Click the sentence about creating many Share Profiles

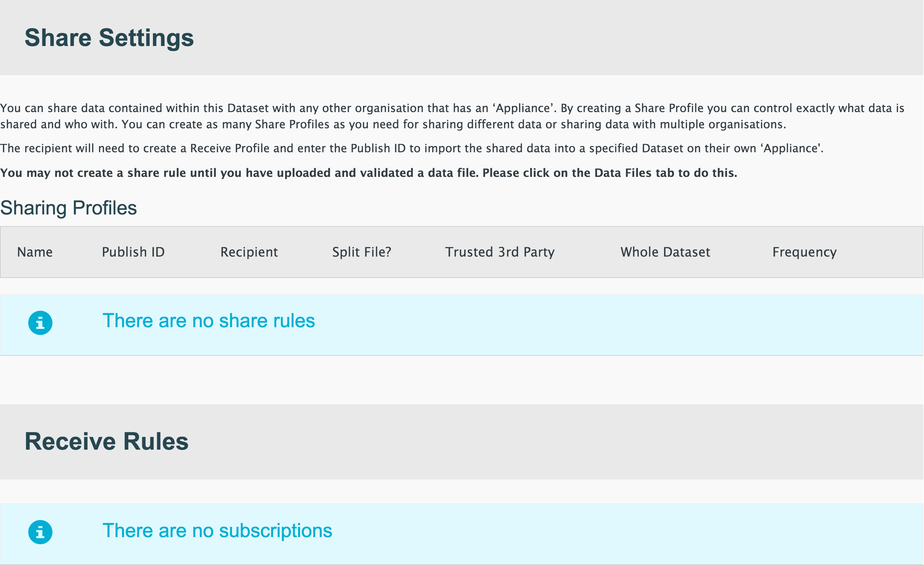454,124
